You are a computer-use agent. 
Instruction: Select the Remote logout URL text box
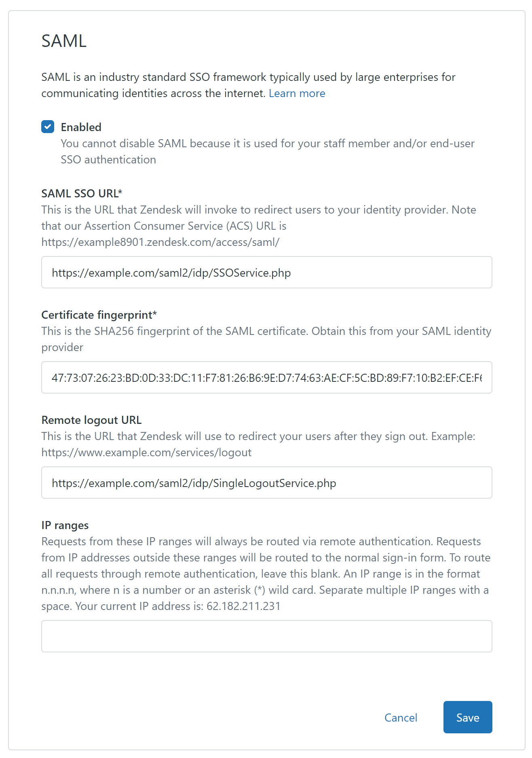266,483
